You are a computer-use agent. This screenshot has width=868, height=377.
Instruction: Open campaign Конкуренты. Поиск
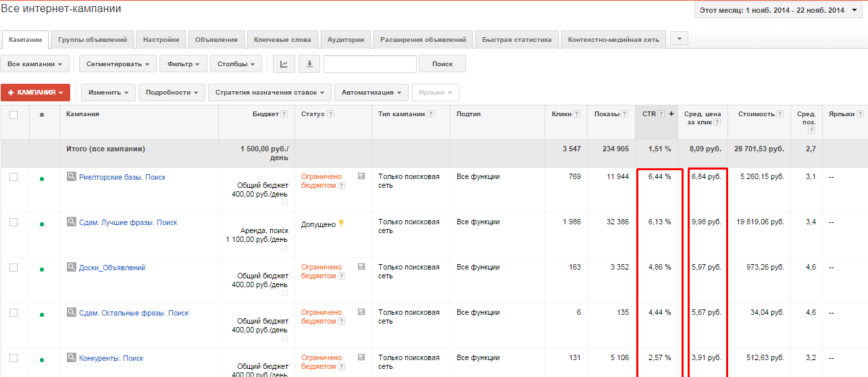[x=111, y=358]
